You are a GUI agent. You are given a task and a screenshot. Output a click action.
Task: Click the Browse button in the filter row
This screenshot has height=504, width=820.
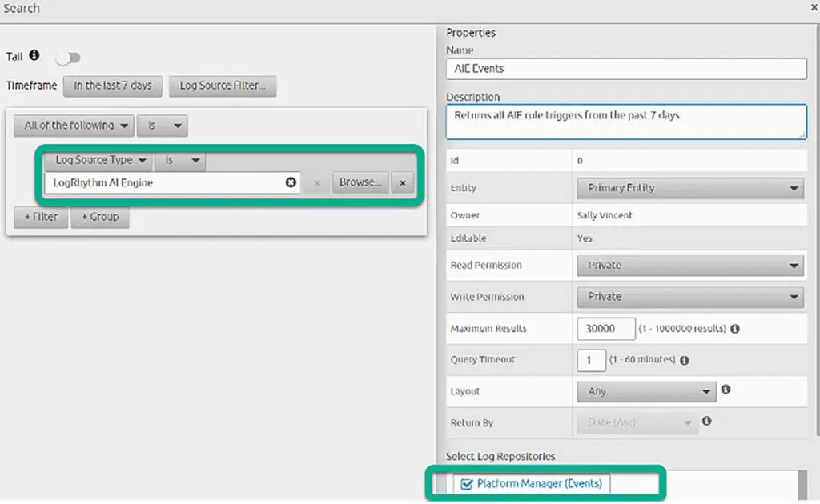359,182
